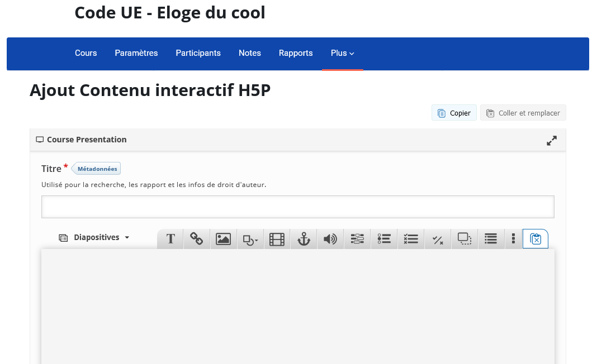Insert a Link using the chain icon
The height and width of the screenshot is (364, 597).
coord(197,239)
